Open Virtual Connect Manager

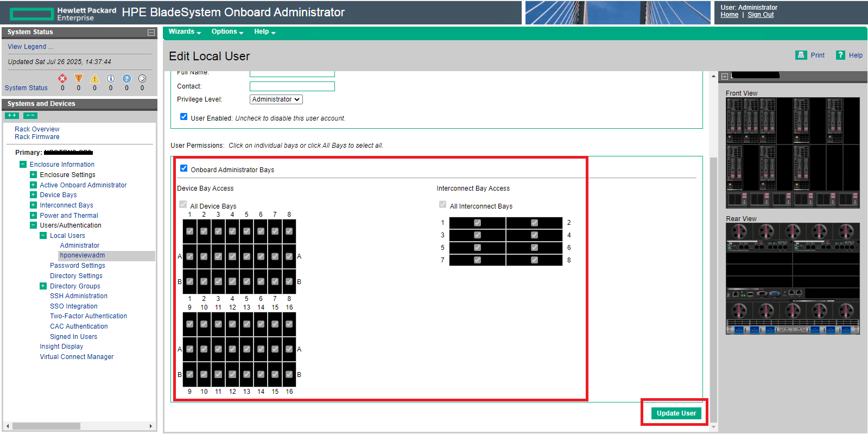tap(77, 357)
